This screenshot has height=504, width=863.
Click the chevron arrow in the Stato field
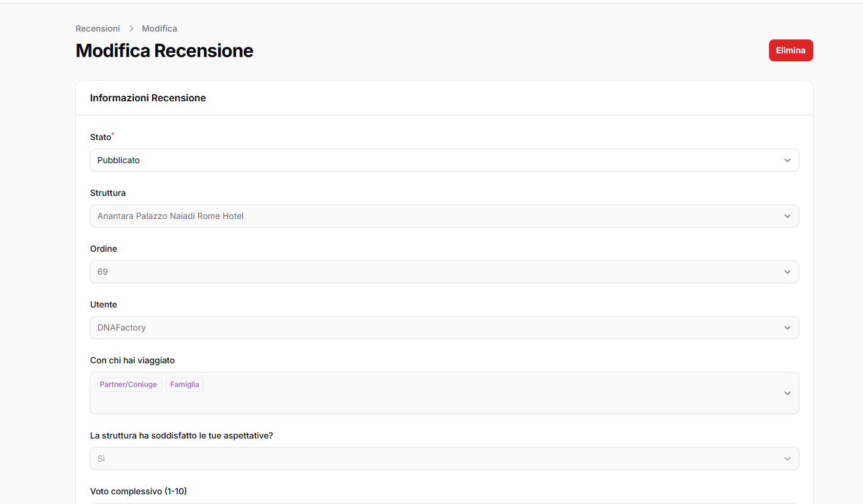pos(787,161)
